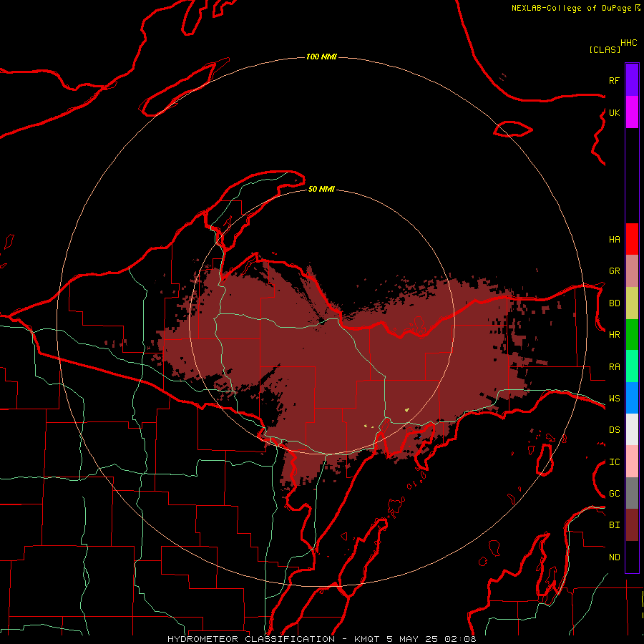
Task: Click the GR legend label
Action: 615,271
